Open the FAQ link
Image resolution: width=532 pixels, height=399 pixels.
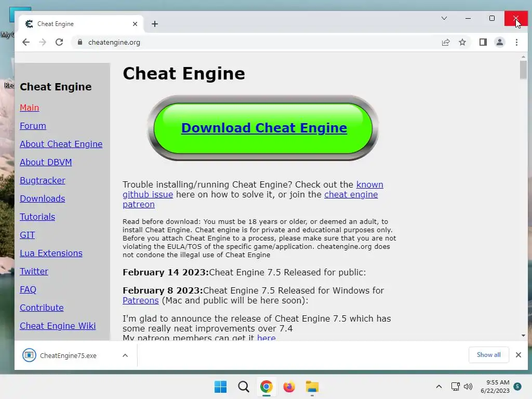click(28, 289)
